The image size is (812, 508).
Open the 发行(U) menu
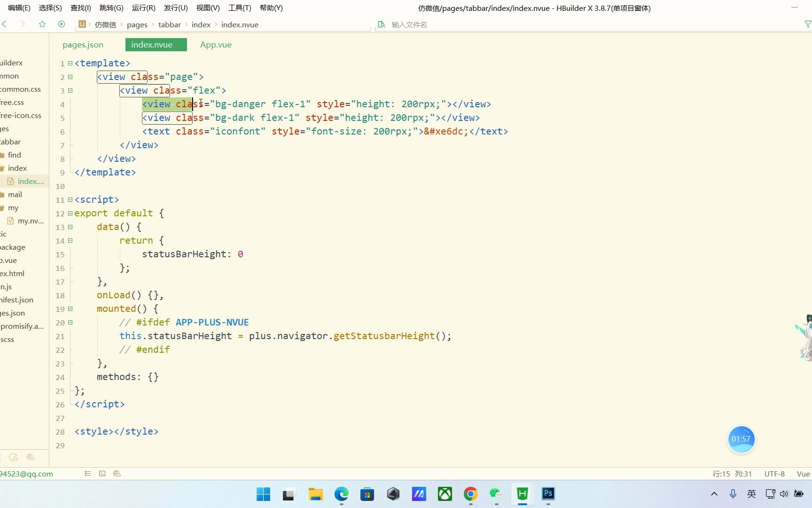176,8
